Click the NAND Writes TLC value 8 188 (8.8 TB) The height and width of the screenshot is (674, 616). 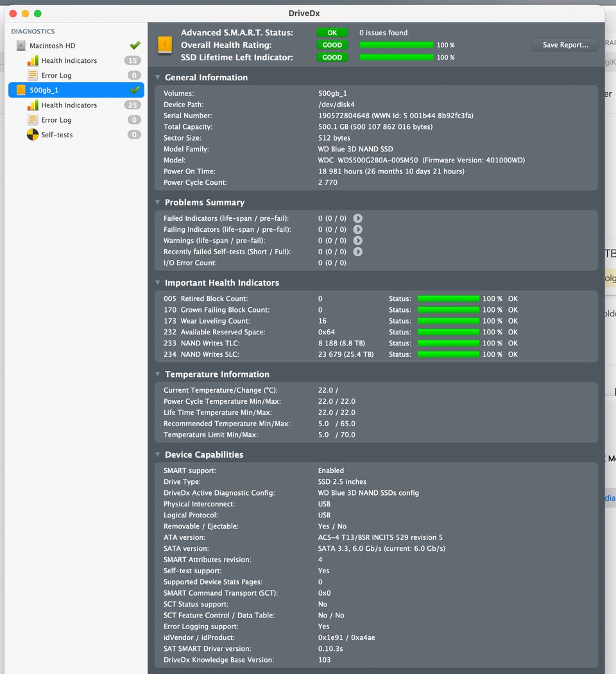341,343
